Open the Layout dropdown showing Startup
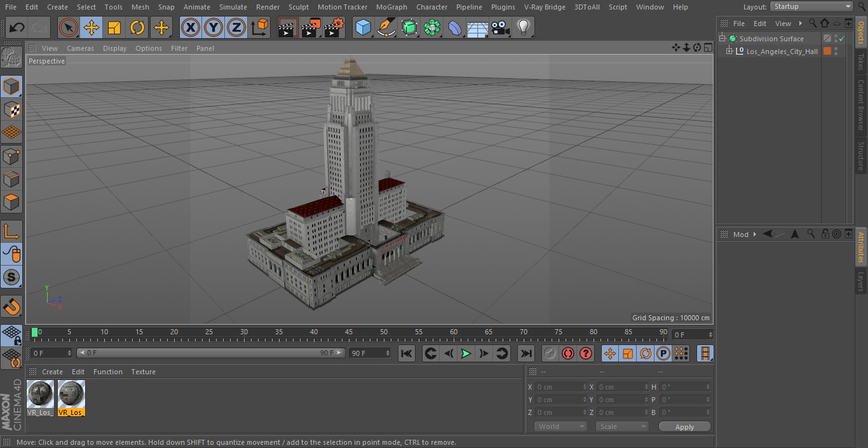Screen dimensions: 868x448 (811, 6)
